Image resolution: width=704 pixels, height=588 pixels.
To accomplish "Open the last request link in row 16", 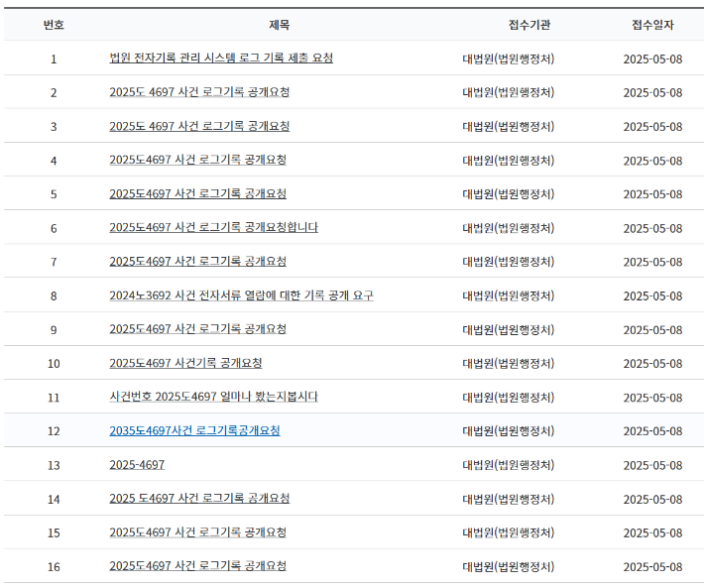I will [197, 566].
